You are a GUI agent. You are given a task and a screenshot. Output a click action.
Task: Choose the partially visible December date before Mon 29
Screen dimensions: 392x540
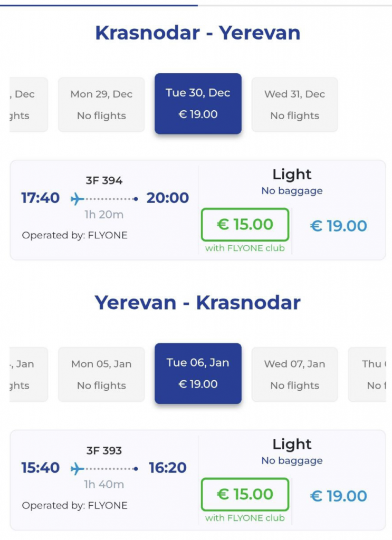[x=28, y=104]
